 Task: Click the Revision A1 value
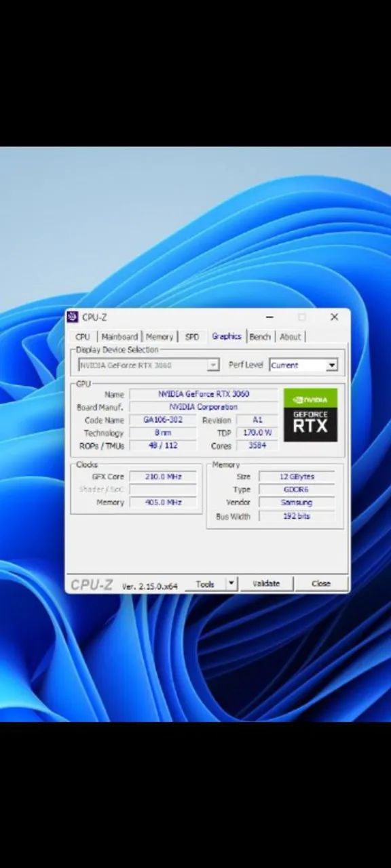pyautogui.click(x=257, y=420)
